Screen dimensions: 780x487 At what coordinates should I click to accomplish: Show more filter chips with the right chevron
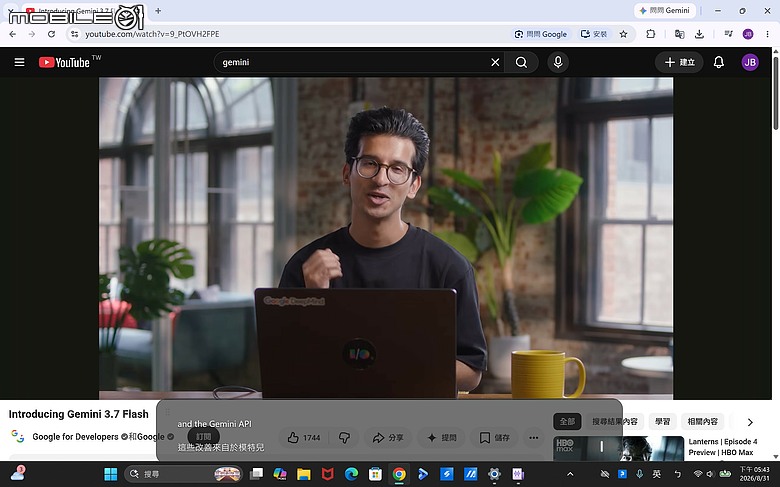[x=750, y=422]
